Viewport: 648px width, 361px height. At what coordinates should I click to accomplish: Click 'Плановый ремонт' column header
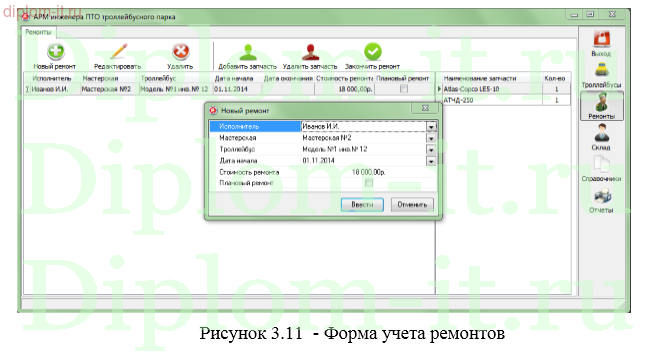[x=403, y=78]
